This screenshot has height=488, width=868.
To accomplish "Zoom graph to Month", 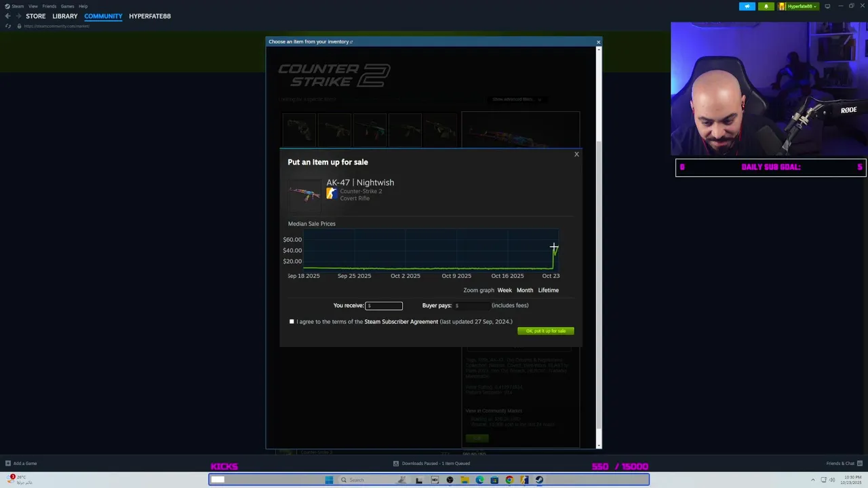I will pos(525,290).
